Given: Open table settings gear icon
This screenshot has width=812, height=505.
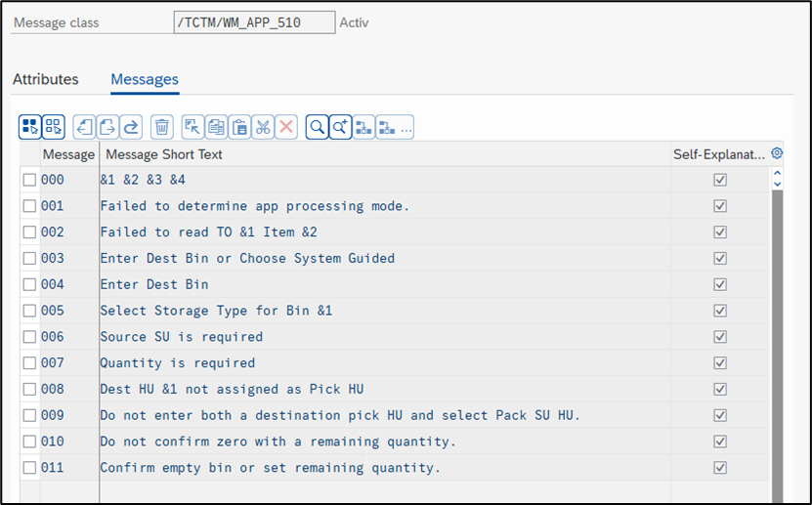Looking at the screenshot, I should (x=777, y=153).
